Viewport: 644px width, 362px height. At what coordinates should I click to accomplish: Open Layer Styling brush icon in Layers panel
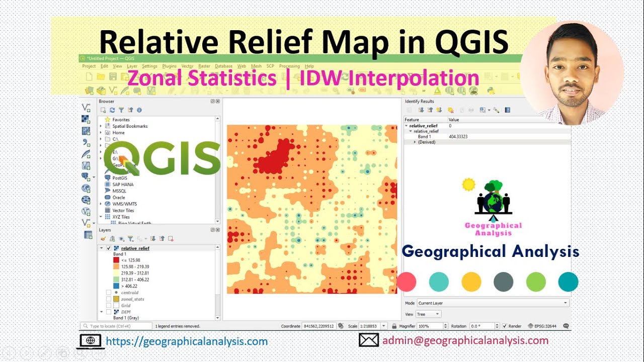(103, 239)
